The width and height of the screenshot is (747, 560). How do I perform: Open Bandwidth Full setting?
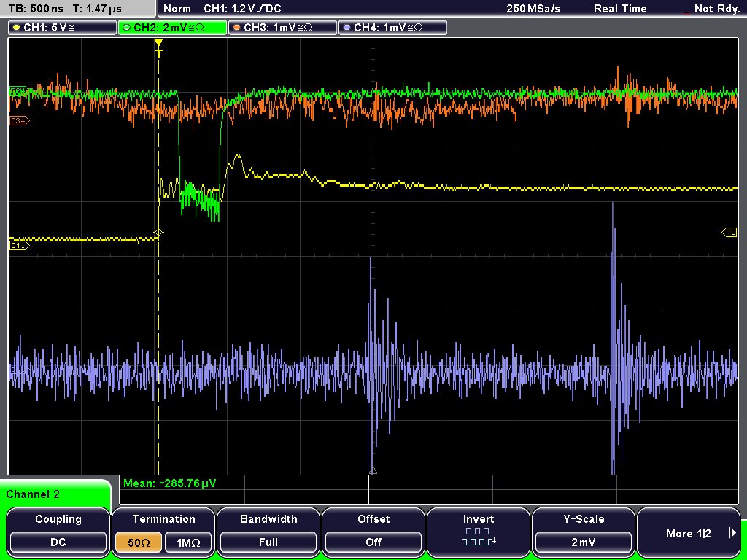[268, 532]
